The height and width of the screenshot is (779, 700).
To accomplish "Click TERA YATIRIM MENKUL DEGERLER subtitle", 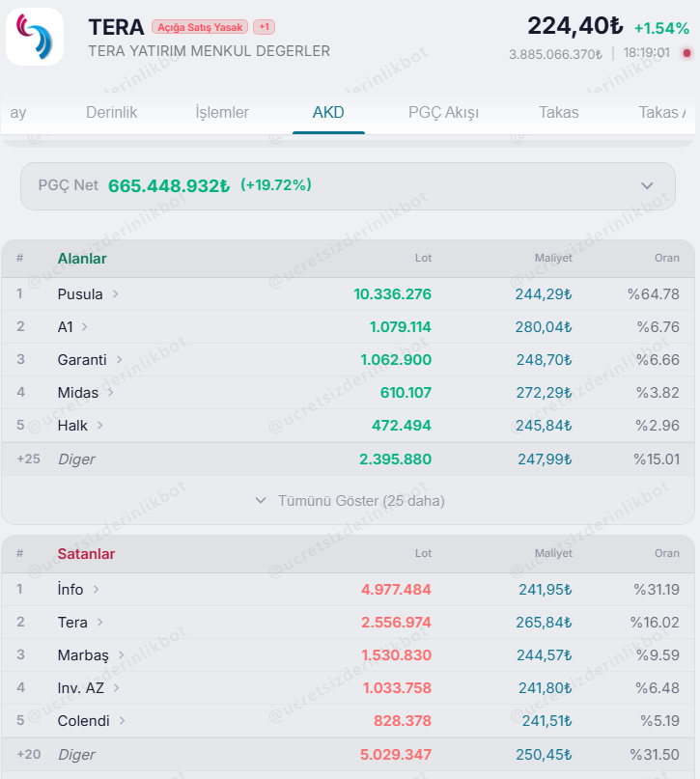I will (210, 51).
